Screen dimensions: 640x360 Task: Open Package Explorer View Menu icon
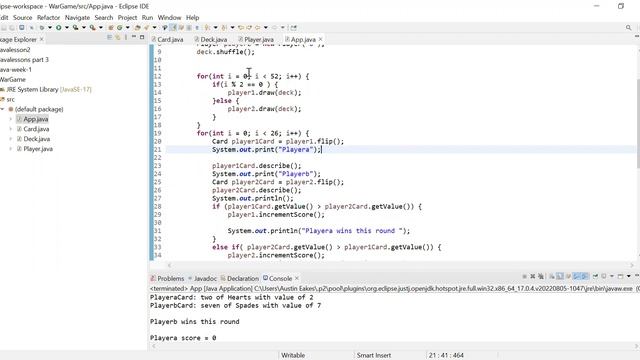pyautogui.click(x=126, y=37)
